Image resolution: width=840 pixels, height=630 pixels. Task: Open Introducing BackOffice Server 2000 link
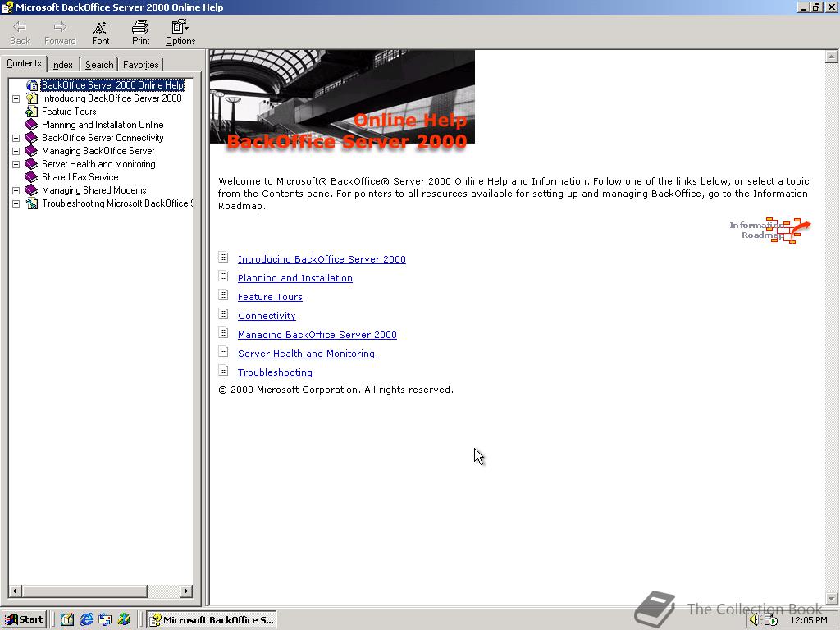click(x=322, y=259)
